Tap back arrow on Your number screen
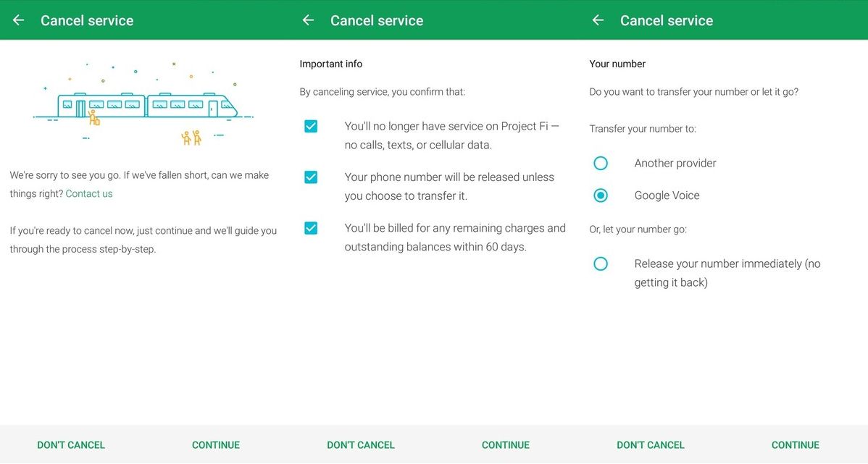The height and width of the screenshot is (464, 868). 598,20
